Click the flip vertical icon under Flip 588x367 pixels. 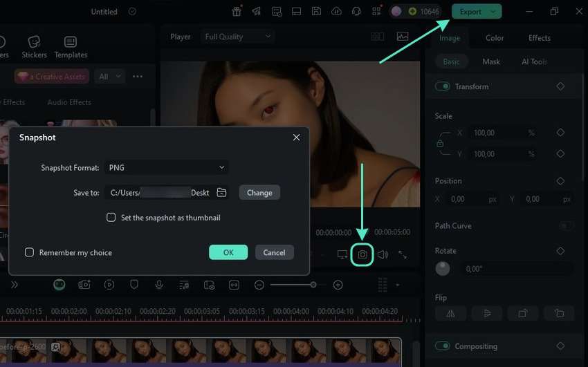pyautogui.click(x=487, y=314)
